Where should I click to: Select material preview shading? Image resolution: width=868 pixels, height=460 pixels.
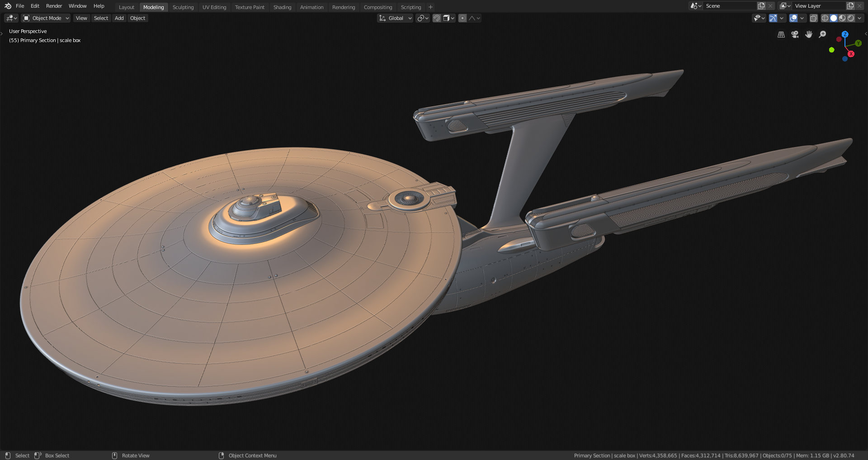(x=842, y=18)
